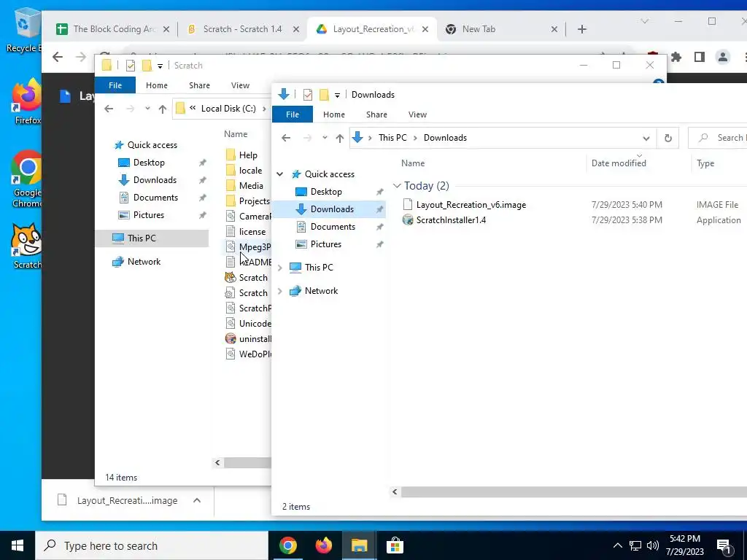The width and height of the screenshot is (747, 560).
Task: Go back in Scratch folder window
Action: 109,109
